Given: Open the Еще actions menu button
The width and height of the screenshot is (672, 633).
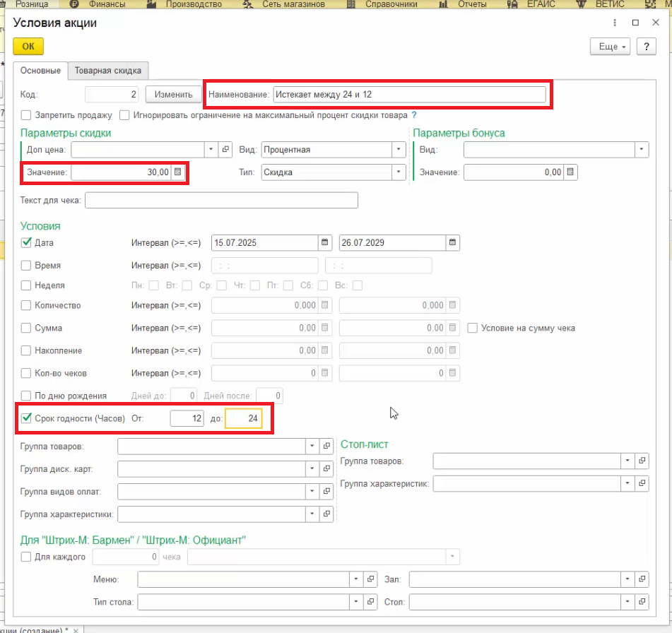Looking at the screenshot, I should 613,46.
